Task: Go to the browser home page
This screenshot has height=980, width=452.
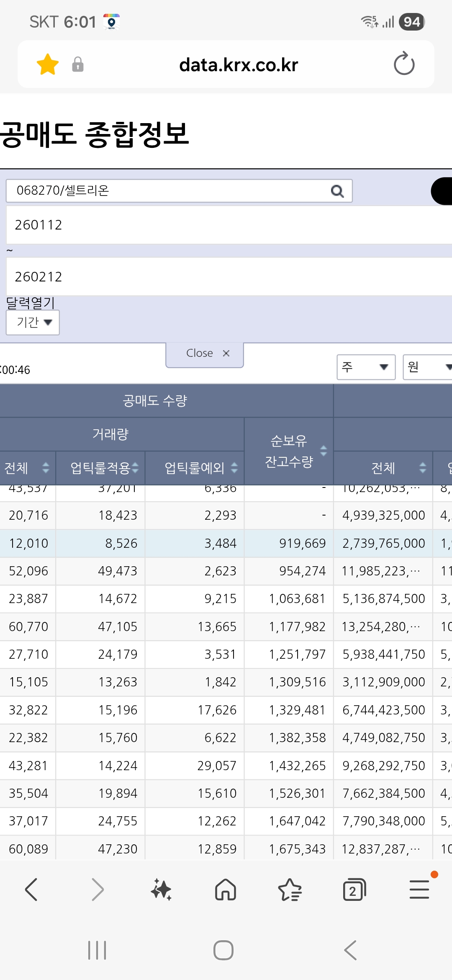Action: 226,890
